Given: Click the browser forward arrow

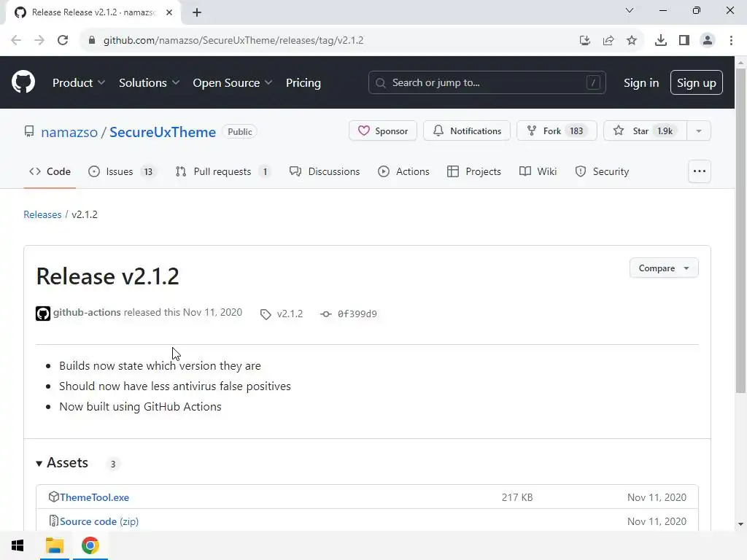Looking at the screenshot, I should pos(39,41).
